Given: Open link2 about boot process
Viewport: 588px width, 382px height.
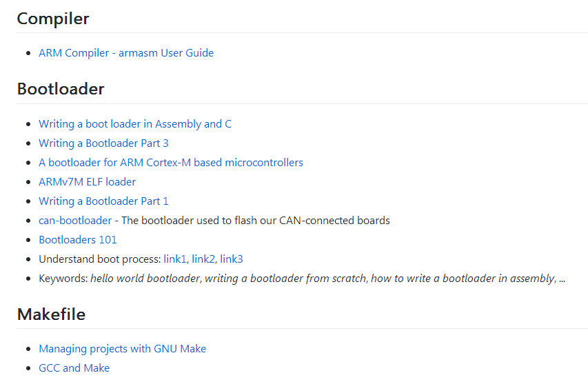Looking at the screenshot, I should click(x=203, y=259).
